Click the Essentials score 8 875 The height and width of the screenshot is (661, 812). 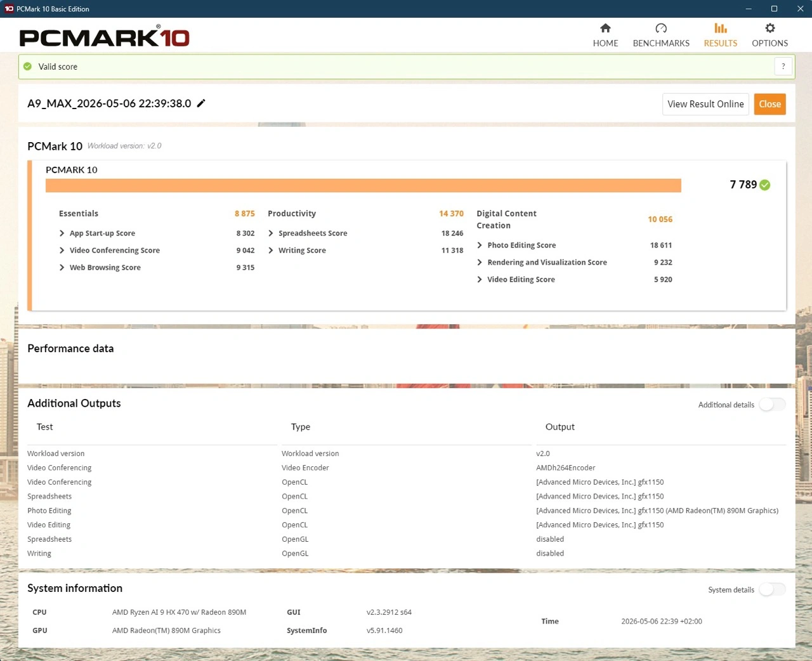[x=245, y=214]
